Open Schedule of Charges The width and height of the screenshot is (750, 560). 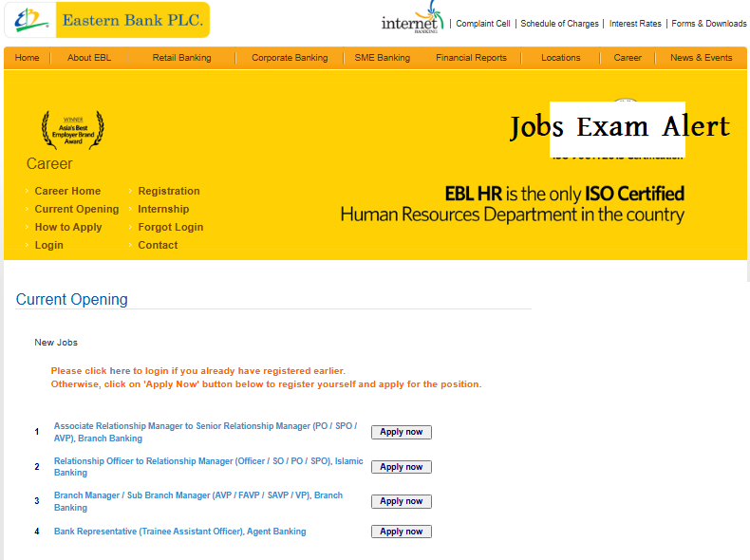pyautogui.click(x=559, y=24)
